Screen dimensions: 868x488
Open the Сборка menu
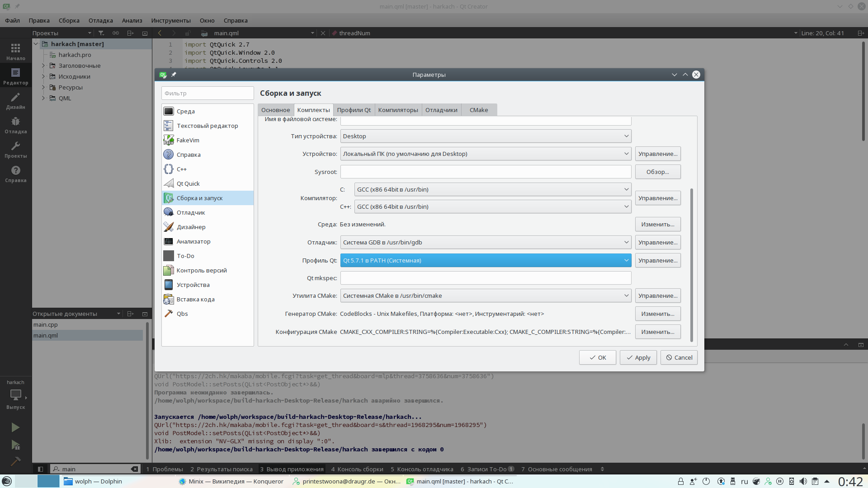69,20
